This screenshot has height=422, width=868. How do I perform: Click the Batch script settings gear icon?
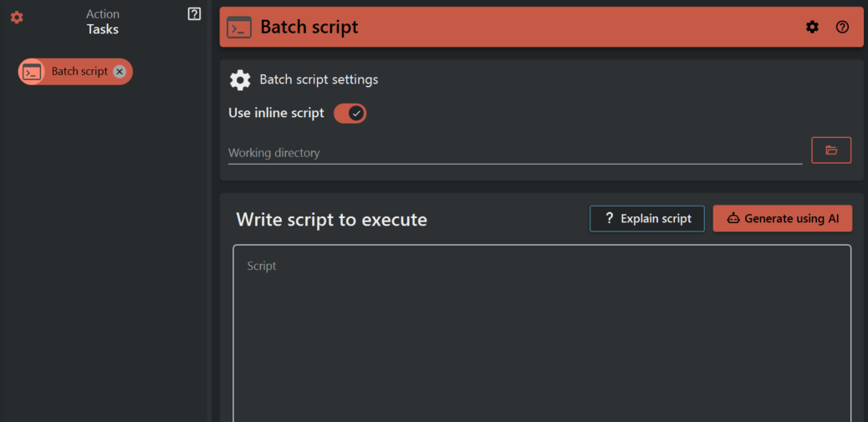click(240, 80)
